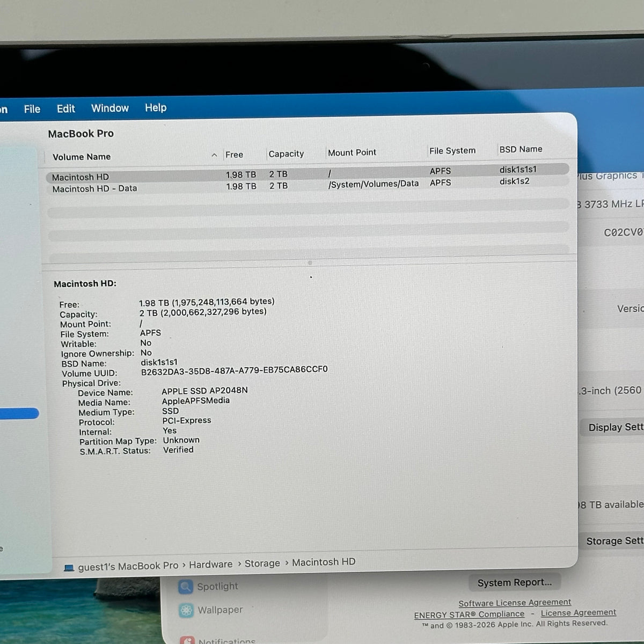Click Macintosh HD in the path bar
644x644 pixels.
[324, 562]
